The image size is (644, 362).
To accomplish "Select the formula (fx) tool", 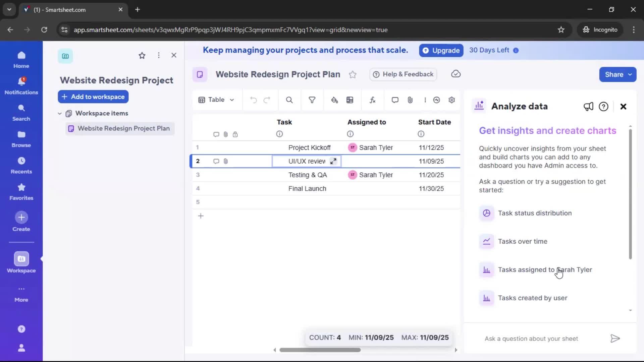I will pos(373,100).
